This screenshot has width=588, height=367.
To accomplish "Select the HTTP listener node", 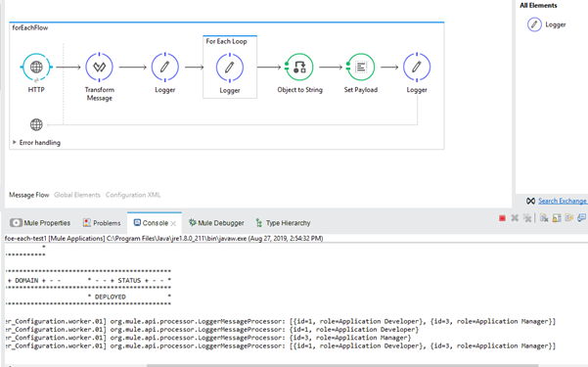I will coord(36,68).
